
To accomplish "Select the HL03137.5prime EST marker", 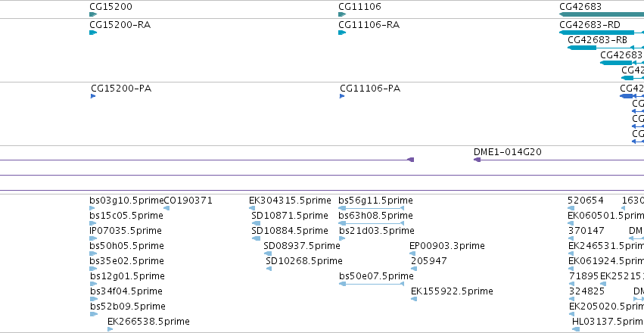I will pyautogui.click(x=576, y=329).
